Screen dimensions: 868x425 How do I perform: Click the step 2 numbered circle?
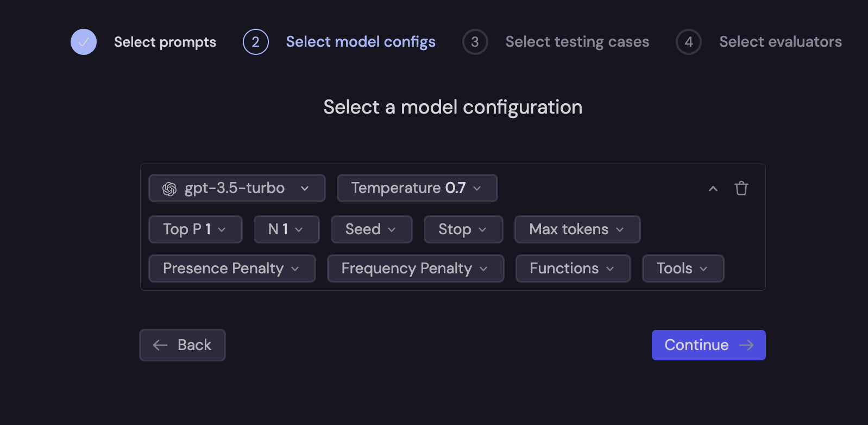click(255, 42)
